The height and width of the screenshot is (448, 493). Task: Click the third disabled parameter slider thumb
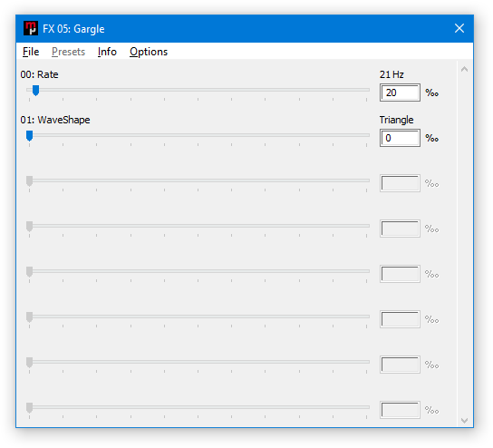click(x=29, y=180)
